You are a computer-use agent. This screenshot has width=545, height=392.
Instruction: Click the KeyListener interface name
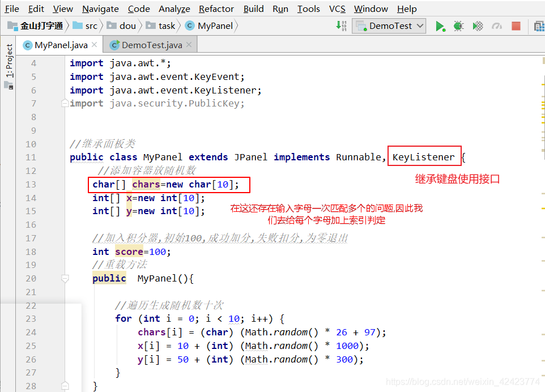(x=423, y=157)
